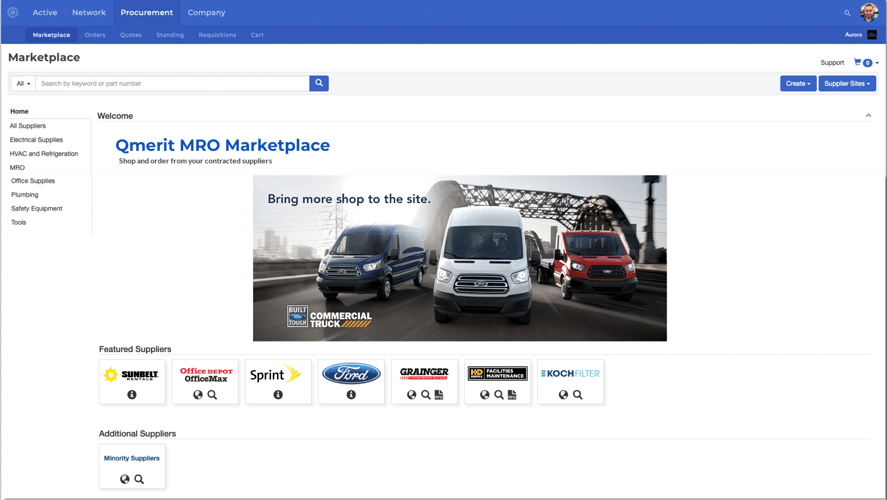Image resolution: width=887 pixels, height=500 pixels.
Task: Select the Procurement menu
Action: pos(147,12)
